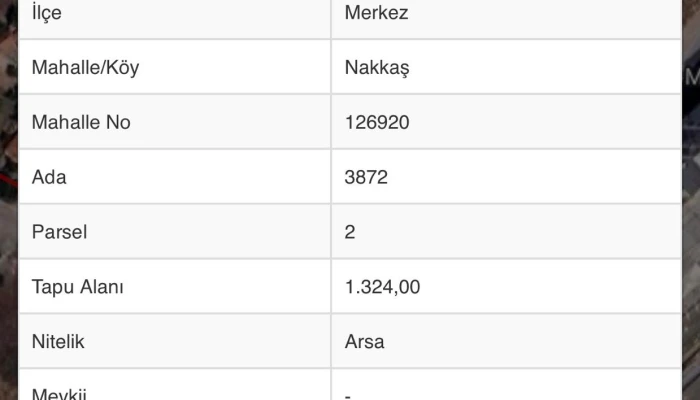Select the Parsel value 2
The image size is (700, 400).
coord(350,232)
